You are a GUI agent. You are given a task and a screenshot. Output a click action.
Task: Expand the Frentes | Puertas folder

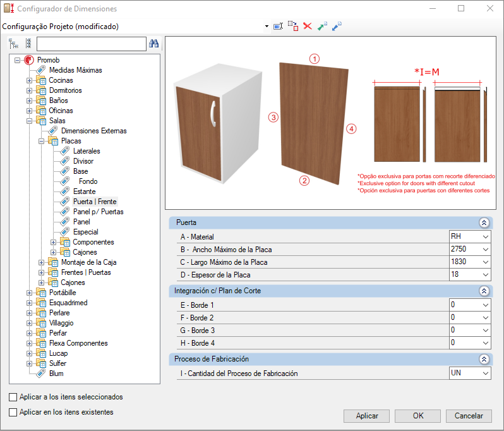pyautogui.click(x=41, y=273)
